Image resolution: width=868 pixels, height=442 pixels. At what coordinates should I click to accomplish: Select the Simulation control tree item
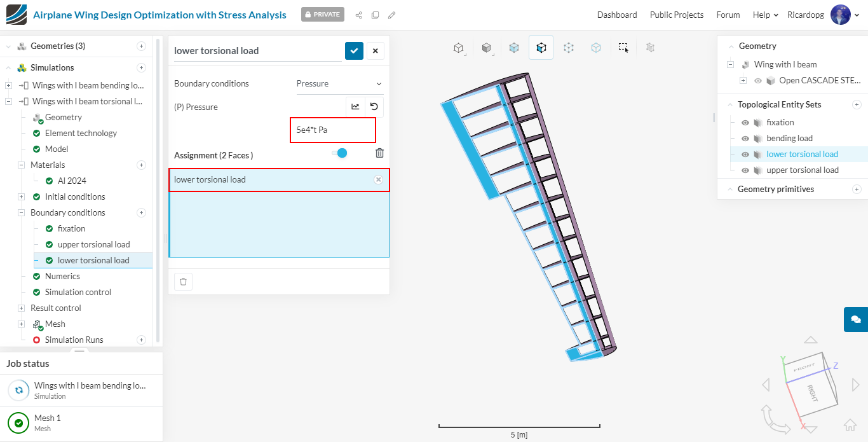click(78, 292)
